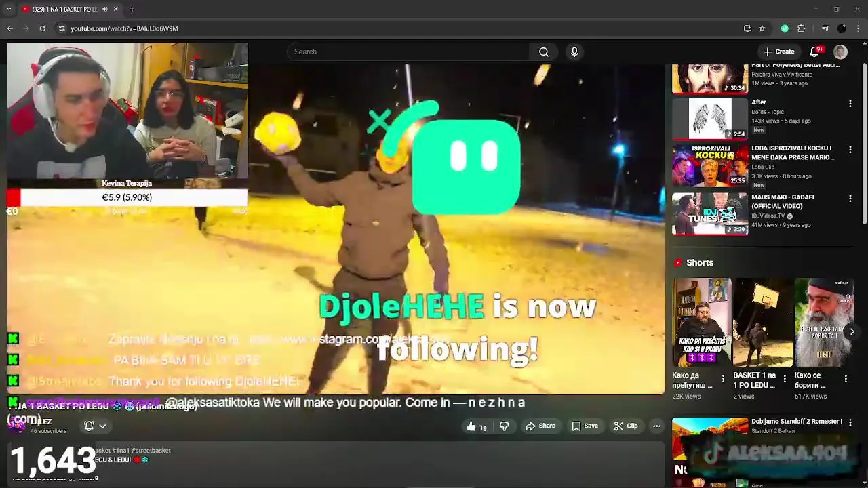868x488 pixels.
Task: Open MAUS MAKI - GADAFI video thumbnail
Action: pyautogui.click(x=709, y=214)
